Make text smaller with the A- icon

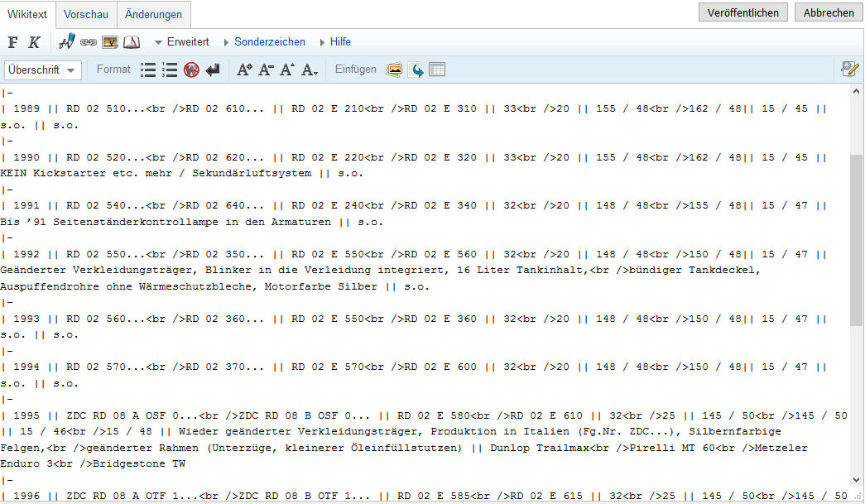click(266, 70)
